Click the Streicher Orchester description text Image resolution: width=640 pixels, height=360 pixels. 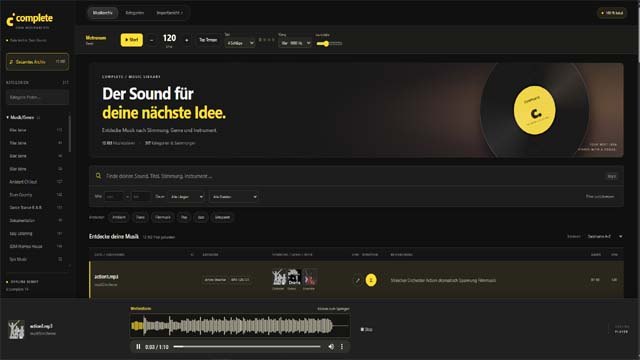tap(443, 280)
